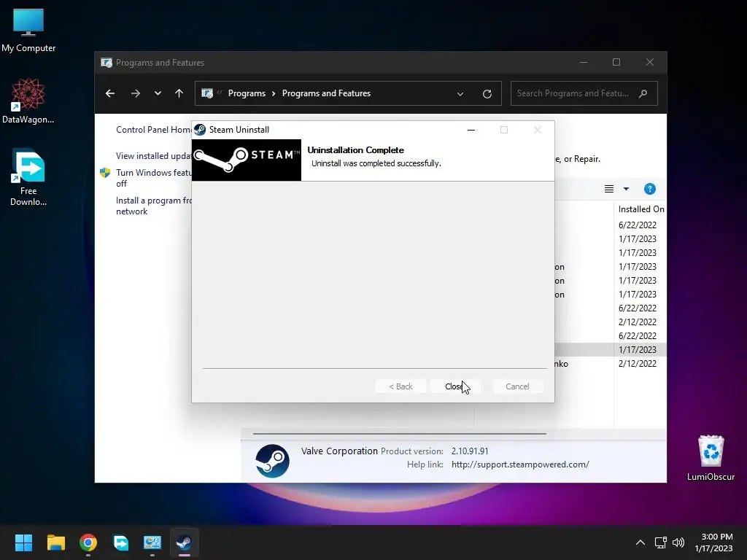Click the Steam taskbar icon
This screenshot has height=560, width=747.
[185, 542]
